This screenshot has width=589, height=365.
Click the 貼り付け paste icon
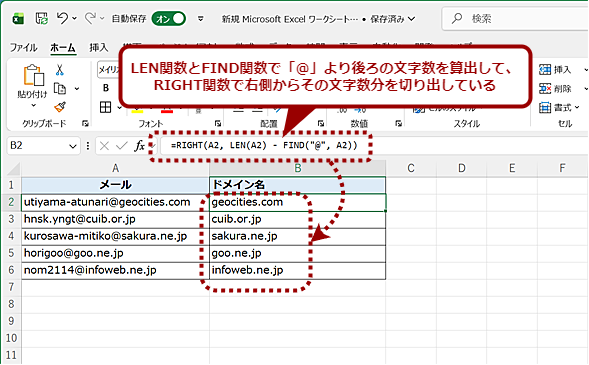click(x=33, y=75)
